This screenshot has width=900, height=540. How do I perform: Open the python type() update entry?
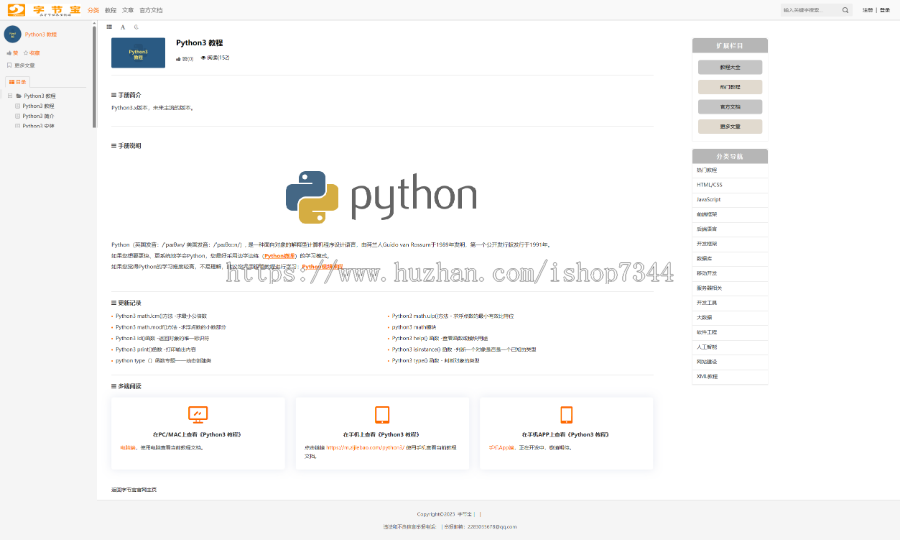163,361
